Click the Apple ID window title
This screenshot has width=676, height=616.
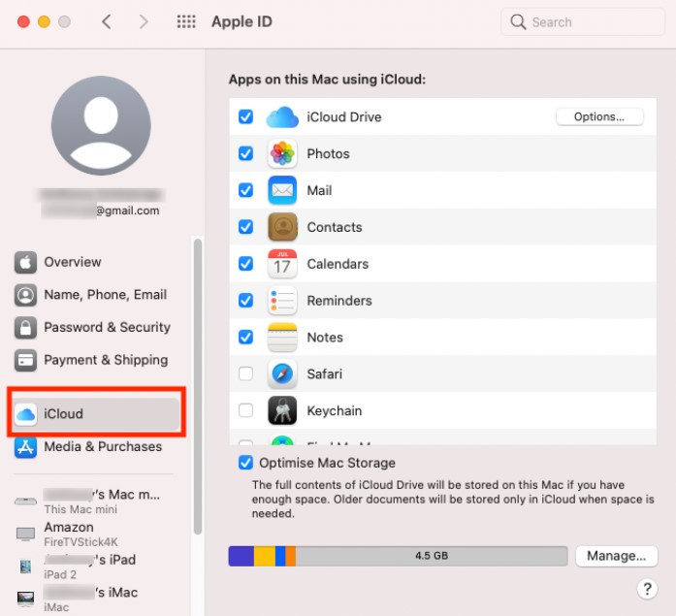(x=241, y=21)
